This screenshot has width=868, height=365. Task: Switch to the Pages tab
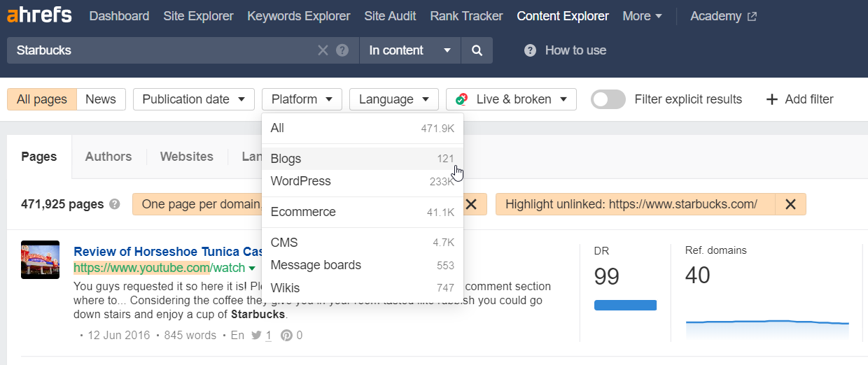tap(39, 157)
